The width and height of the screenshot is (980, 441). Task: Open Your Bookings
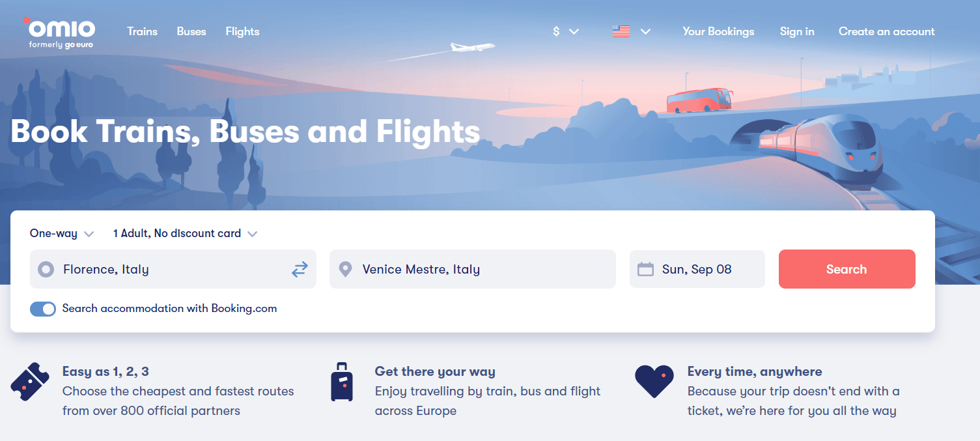(718, 31)
